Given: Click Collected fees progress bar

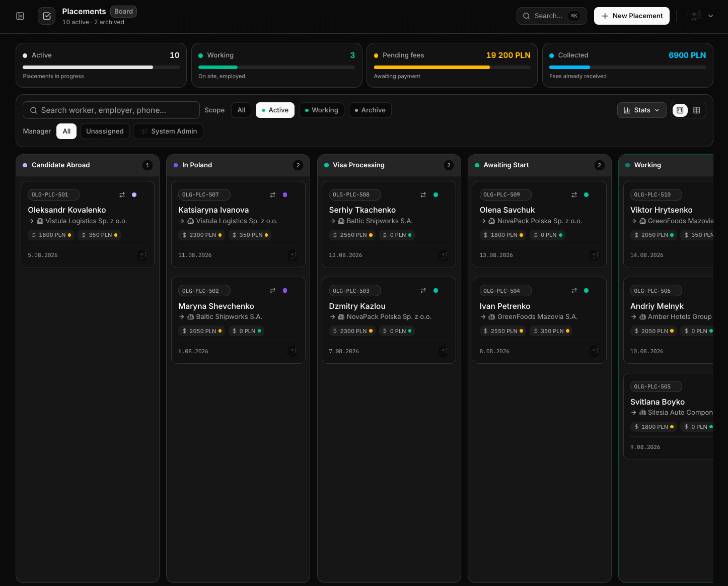Looking at the screenshot, I should point(627,68).
